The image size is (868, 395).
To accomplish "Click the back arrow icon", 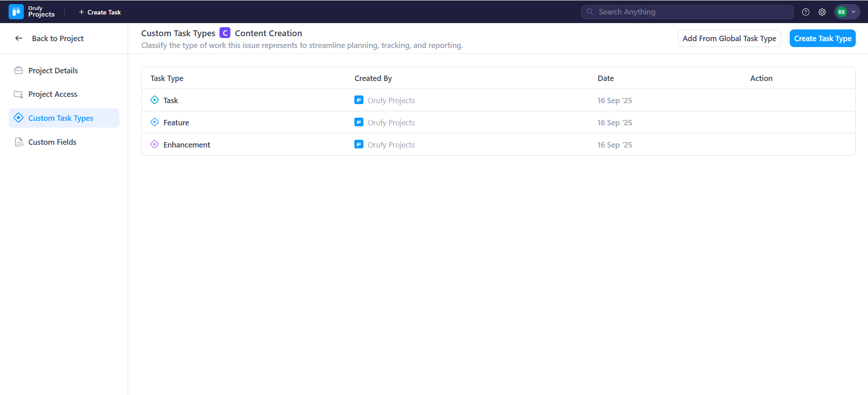I will tap(19, 38).
